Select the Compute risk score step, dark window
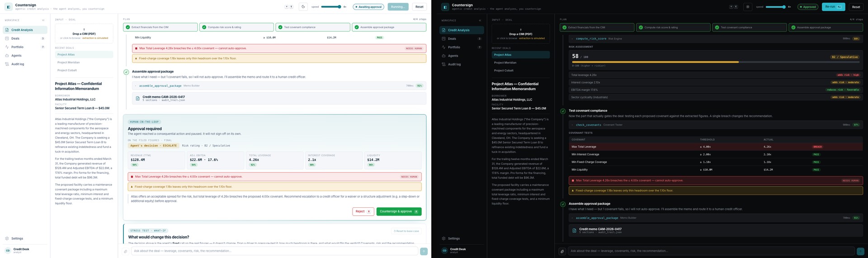The image size is (868, 258). click(673, 27)
